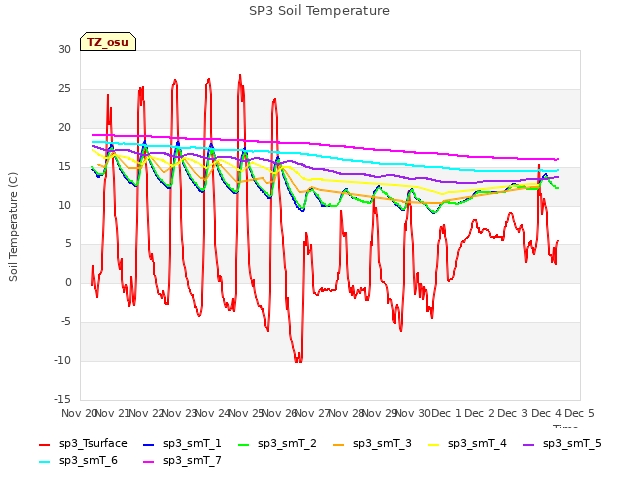Screen dimensions: 640x480
Task: Click the orange sp3_smT_3 legend swatch
Action: pyautogui.click(x=339, y=444)
